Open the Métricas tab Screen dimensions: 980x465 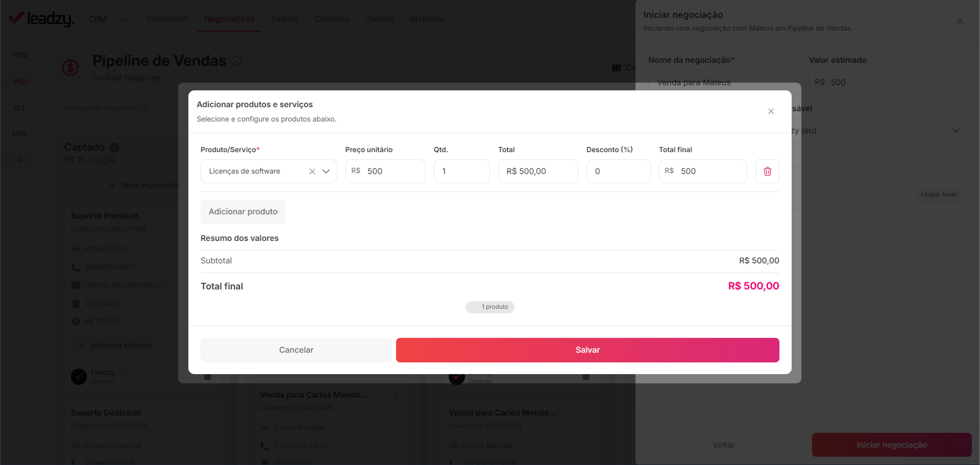coord(427,19)
